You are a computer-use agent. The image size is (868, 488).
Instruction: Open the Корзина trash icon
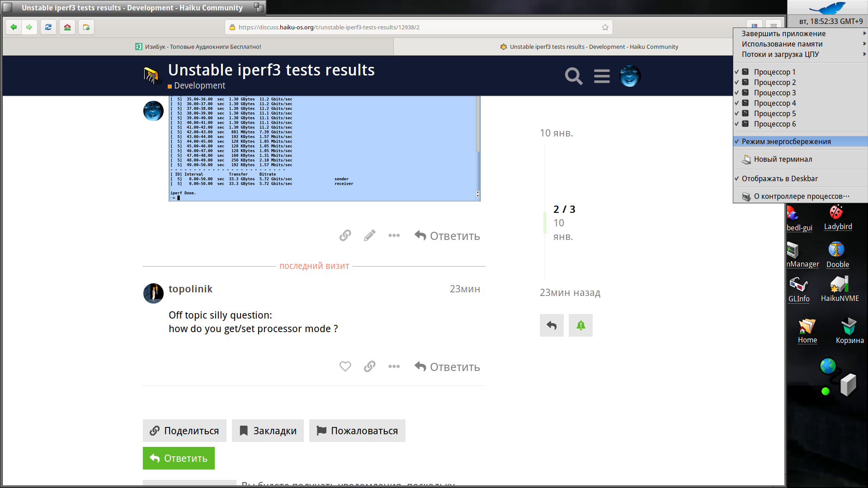pyautogui.click(x=849, y=331)
